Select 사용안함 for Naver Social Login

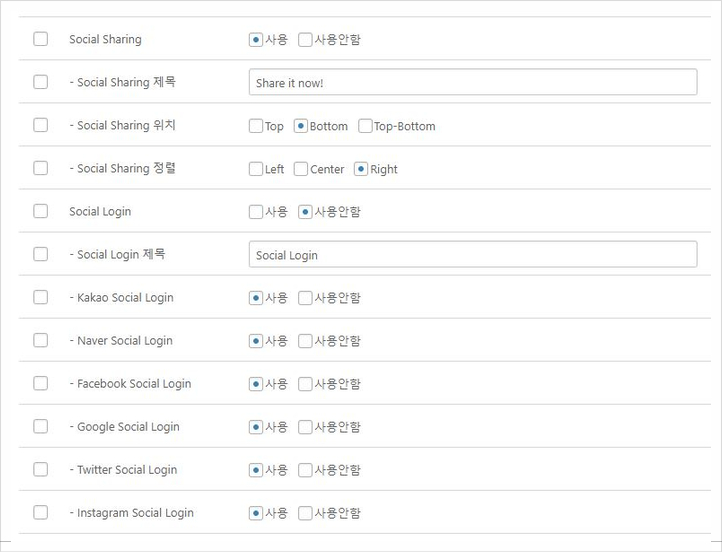click(x=305, y=341)
